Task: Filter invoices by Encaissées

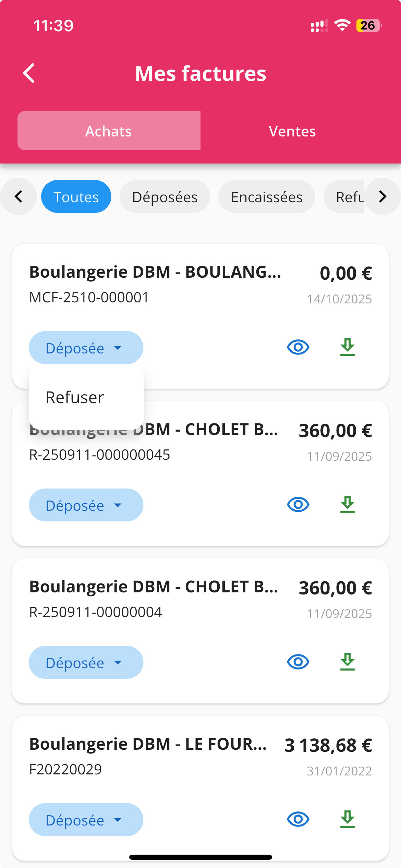Action: [x=267, y=197]
